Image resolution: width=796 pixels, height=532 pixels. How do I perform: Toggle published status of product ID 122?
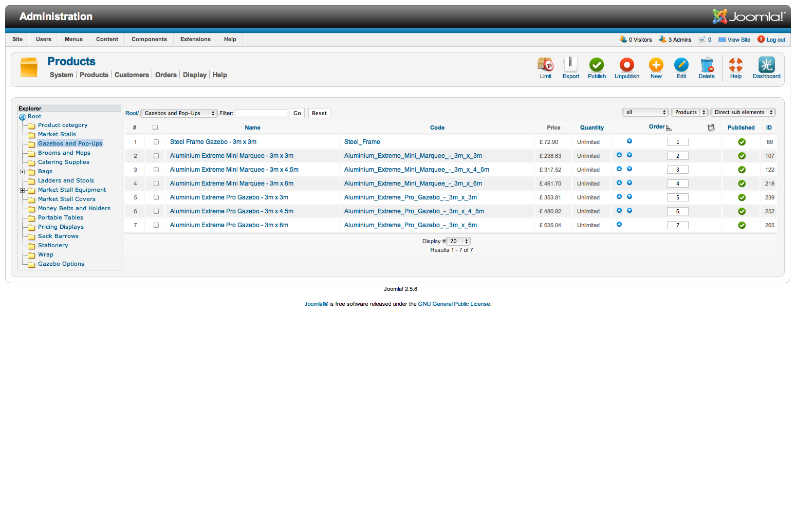point(742,170)
